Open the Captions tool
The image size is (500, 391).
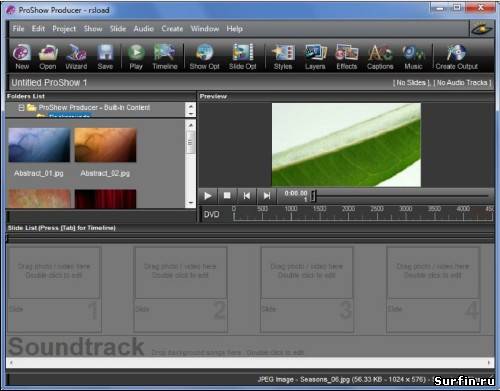point(380,57)
